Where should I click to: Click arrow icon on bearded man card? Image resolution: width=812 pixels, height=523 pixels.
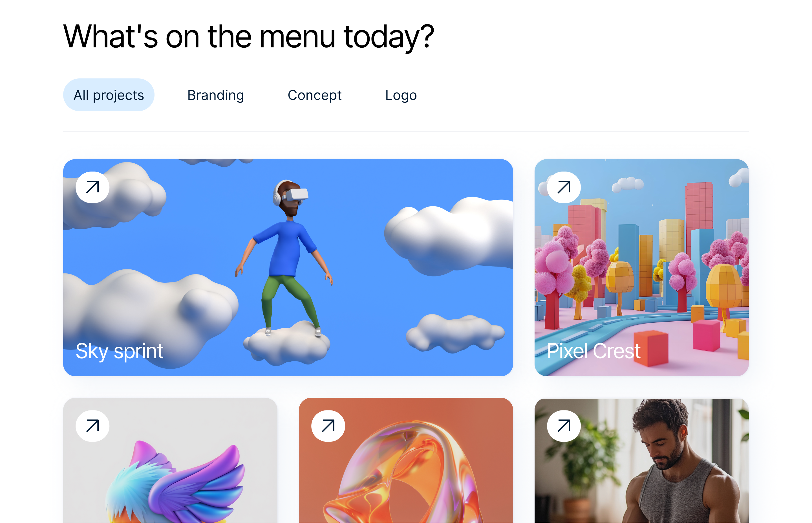pyautogui.click(x=564, y=426)
